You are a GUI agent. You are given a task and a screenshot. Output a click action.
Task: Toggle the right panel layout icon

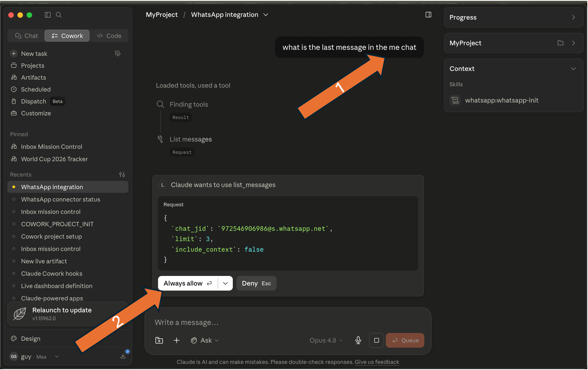[x=428, y=15]
